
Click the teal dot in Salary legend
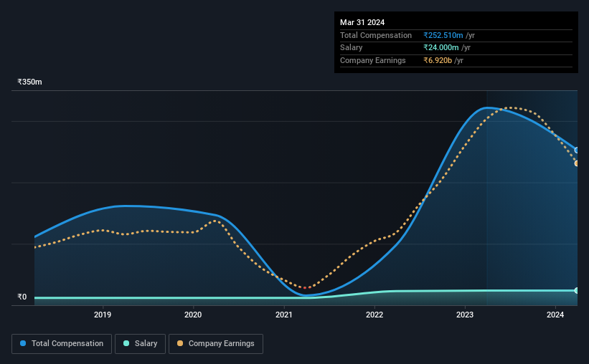tap(126, 343)
